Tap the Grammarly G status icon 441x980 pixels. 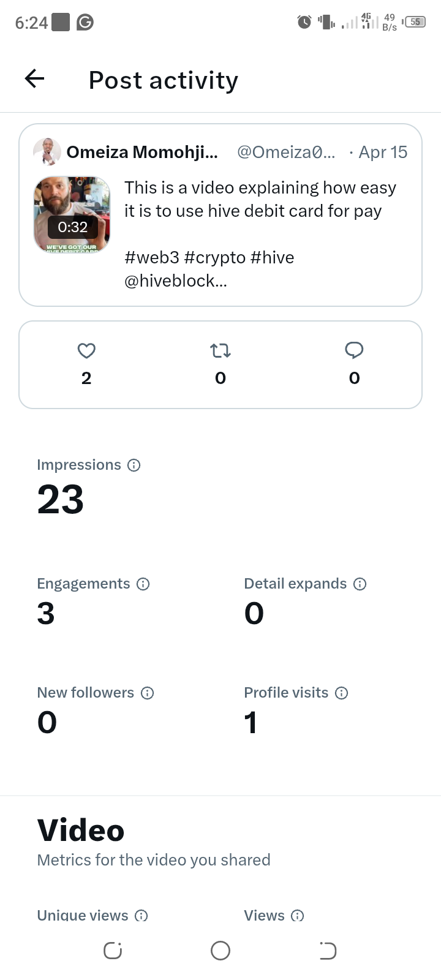pyautogui.click(x=85, y=23)
